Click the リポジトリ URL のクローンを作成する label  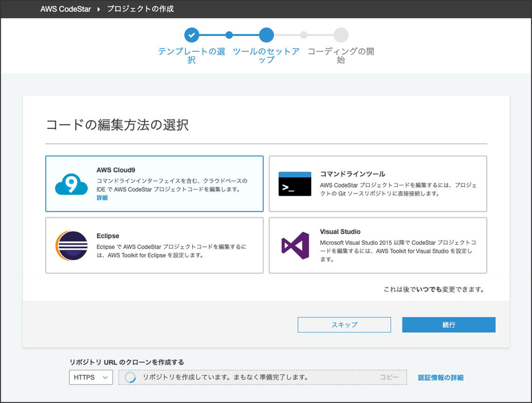pyautogui.click(x=126, y=362)
